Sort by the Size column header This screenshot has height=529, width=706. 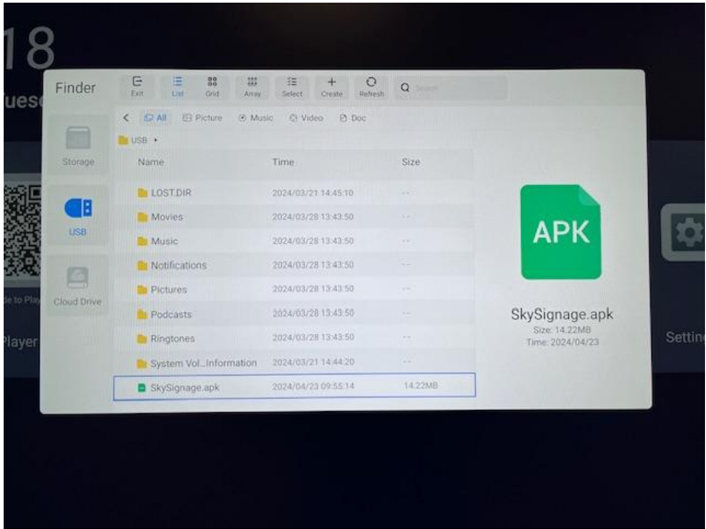click(411, 162)
